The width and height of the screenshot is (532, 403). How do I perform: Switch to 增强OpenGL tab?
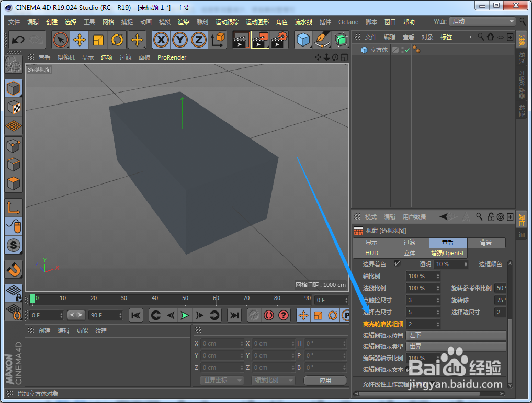click(448, 253)
